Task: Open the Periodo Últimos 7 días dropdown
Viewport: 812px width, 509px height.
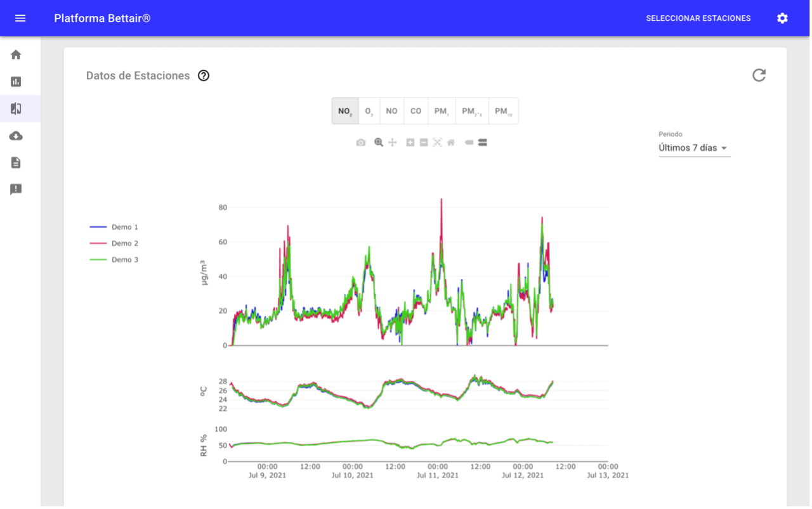Action: click(x=694, y=148)
